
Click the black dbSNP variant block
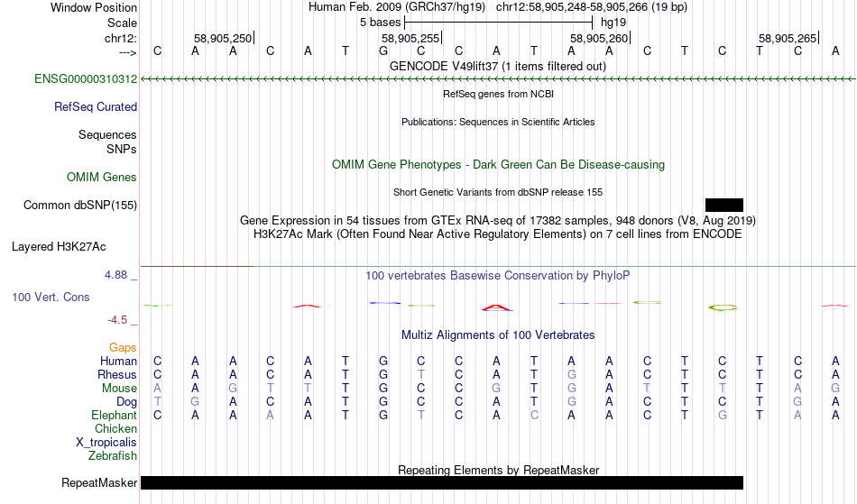[x=724, y=205]
